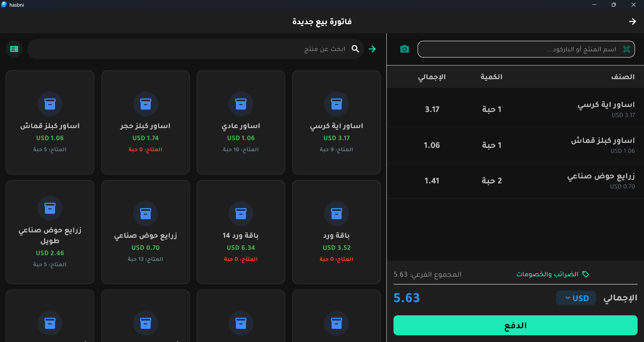This screenshot has width=644, height=342.
Task: Click the المتاح: 13 حبة stock label
Action: coord(146,259)
